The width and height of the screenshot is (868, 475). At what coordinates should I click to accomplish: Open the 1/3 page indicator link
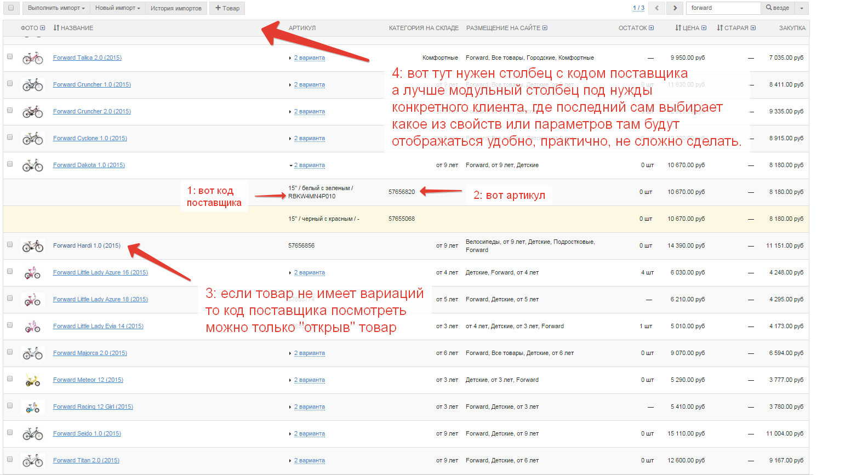(x=638, y=8)
